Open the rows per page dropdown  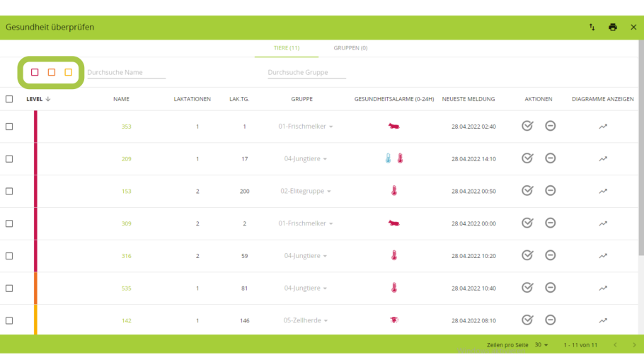(x=541, y=345)
